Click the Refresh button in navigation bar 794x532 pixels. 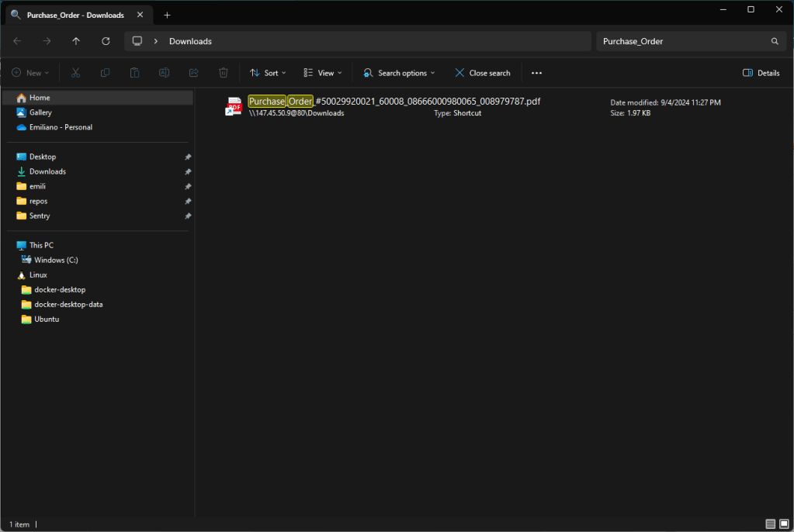[106, 41]
